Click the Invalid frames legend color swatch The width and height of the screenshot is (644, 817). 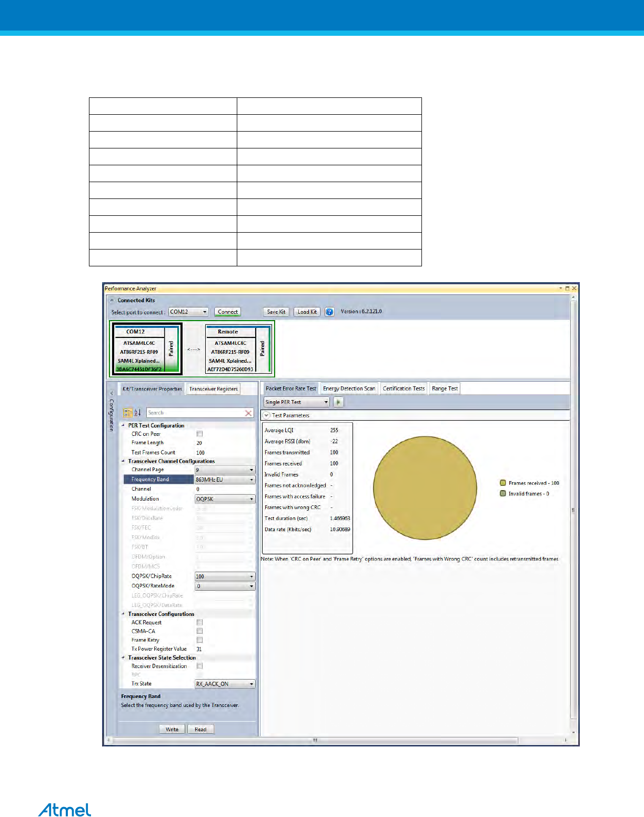(503, 493)
